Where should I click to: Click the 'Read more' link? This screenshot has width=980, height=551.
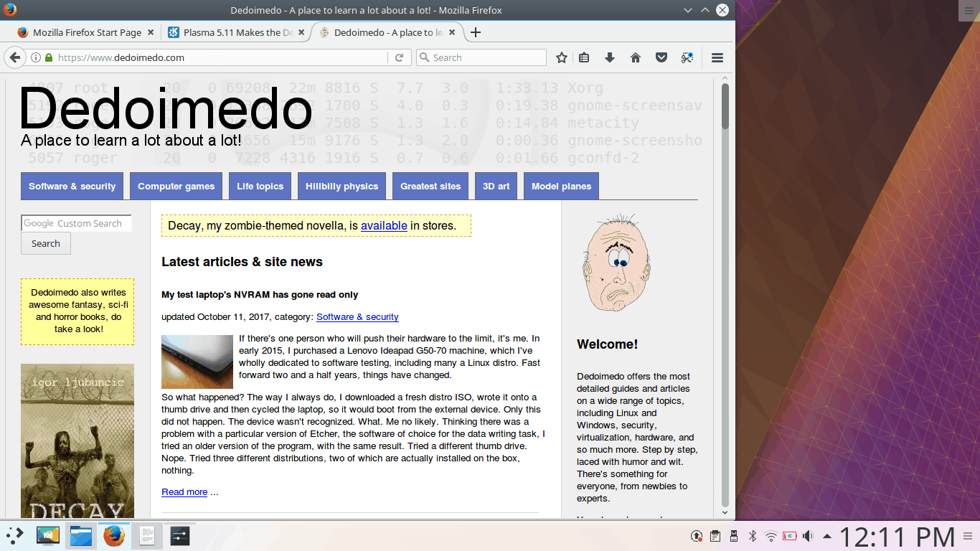(x=184, y=491)
